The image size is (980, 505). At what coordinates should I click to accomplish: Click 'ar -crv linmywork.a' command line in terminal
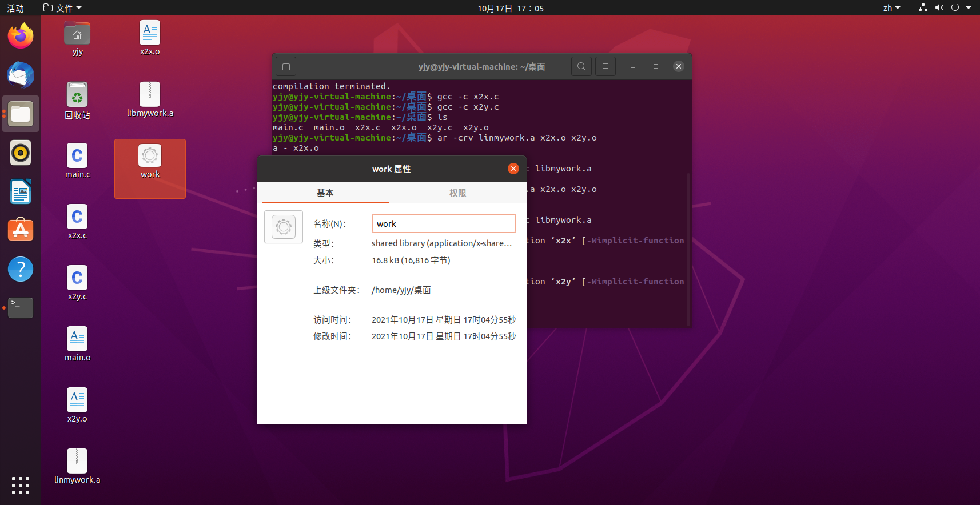click(x=435, y=138)
